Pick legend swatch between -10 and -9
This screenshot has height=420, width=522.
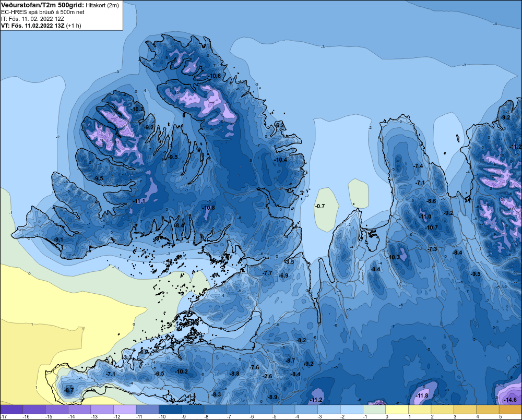170,410
